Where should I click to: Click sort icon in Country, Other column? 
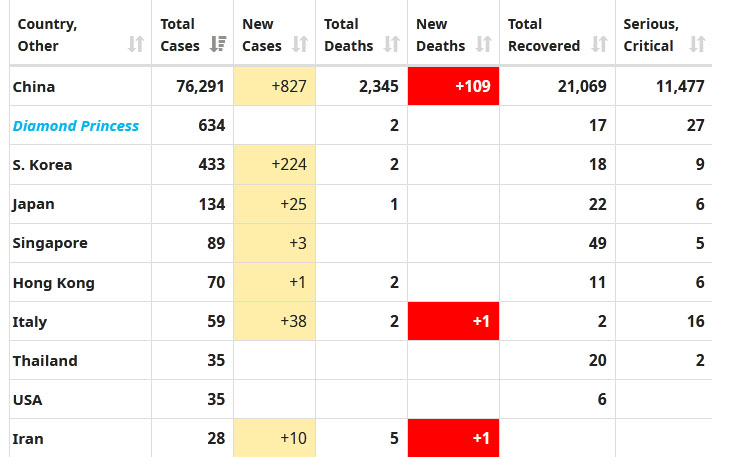coord(136,45)
